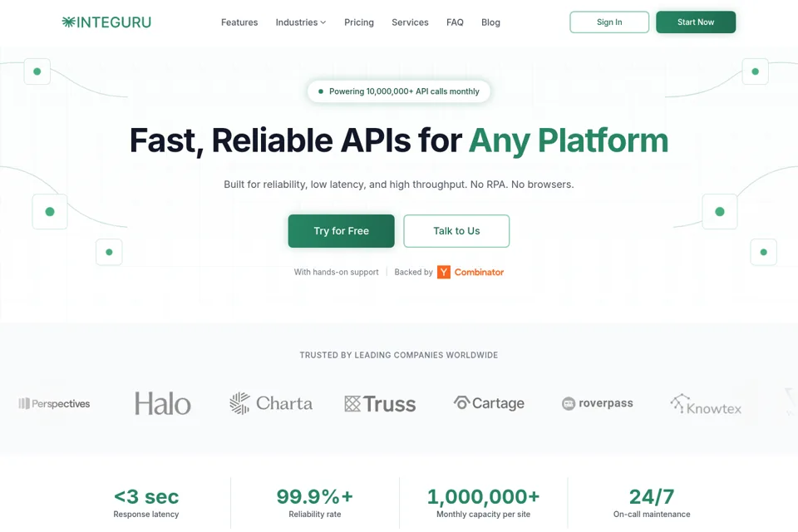This screenshot has height=532, width=798.
Task: Click the Knowtex company logo
Action: pyautogui.click(x=706, y=404)
